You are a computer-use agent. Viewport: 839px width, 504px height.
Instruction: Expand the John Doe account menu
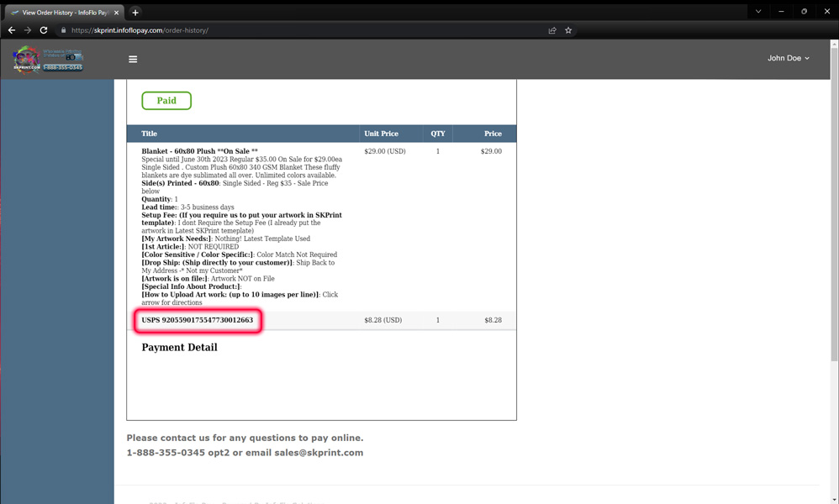[x=789, y=58]
